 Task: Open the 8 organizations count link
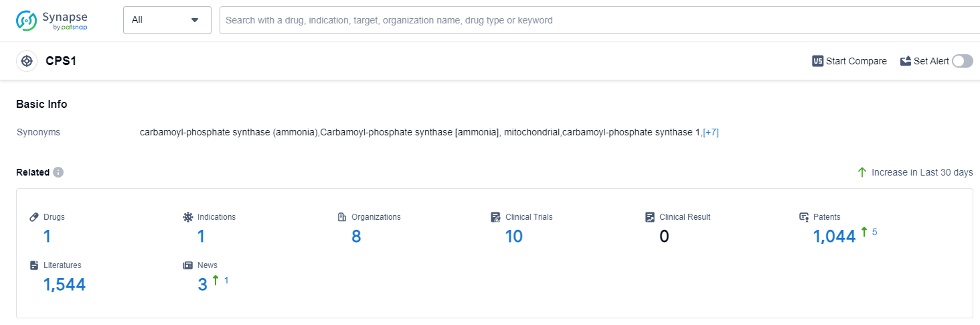[x=356, y=237]
